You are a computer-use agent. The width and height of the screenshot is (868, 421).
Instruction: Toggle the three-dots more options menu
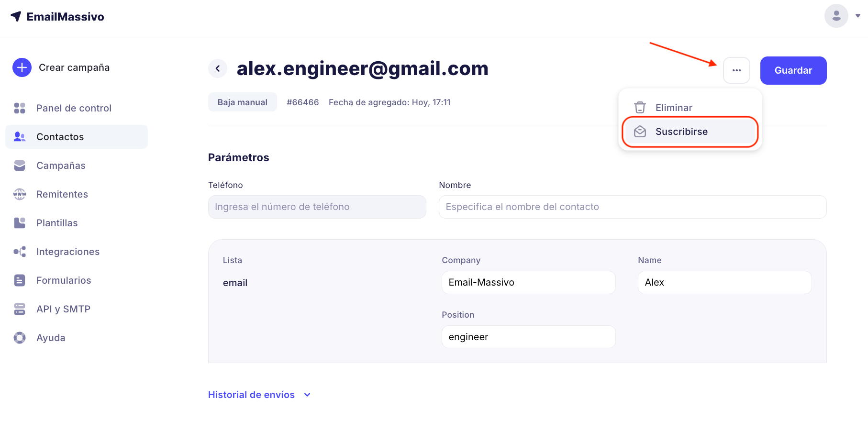tap(736, 70)
